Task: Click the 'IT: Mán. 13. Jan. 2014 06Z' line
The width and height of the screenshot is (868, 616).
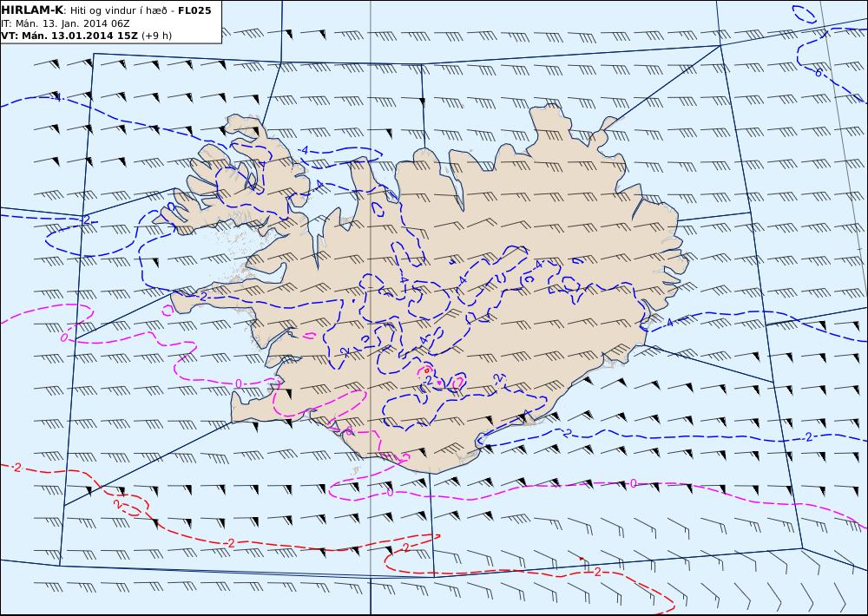Action: (x=65, y=23)
